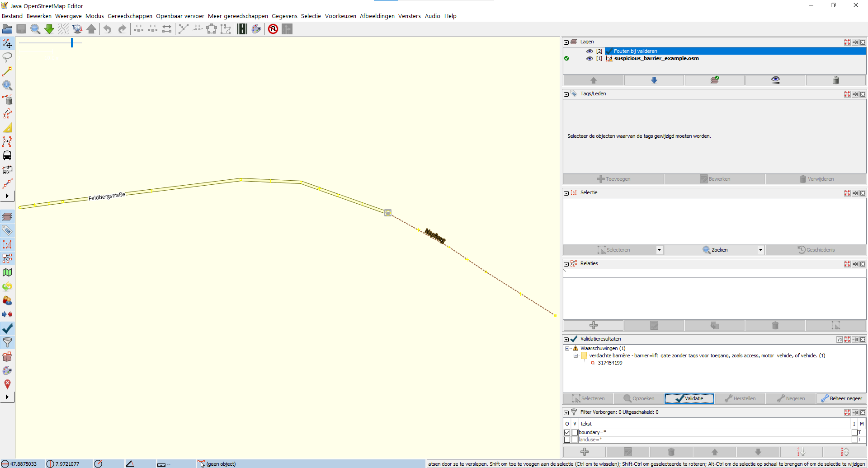Click the Undo arrow in toolbar
This screenshot has height=468, width=868.
[x=107, y=29]
